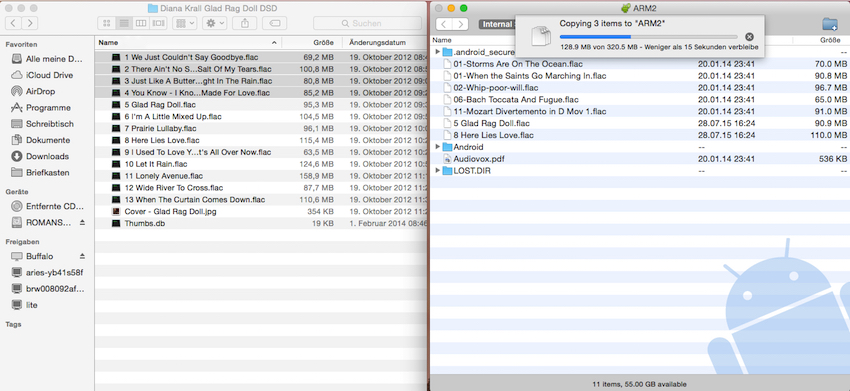Select 9 I Used To Love You file
This screenshot has height=391, width=850.
261,152
